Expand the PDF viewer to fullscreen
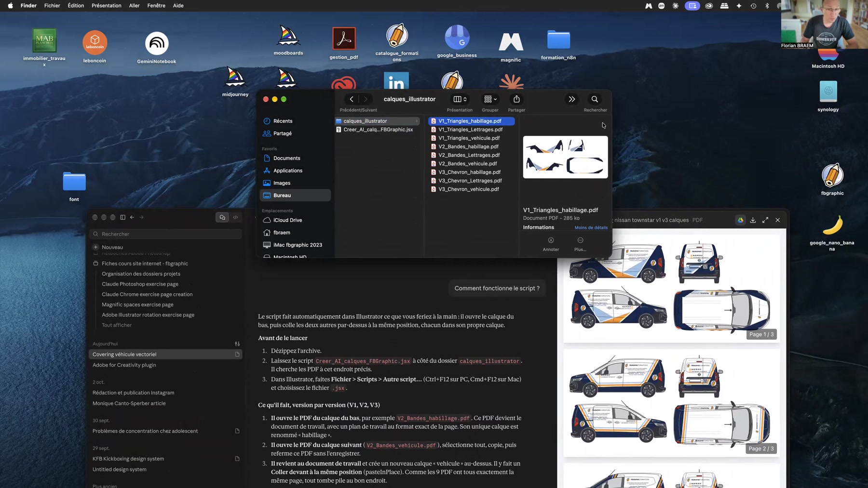This screenshot has height=488, width=868. coord(765,220)
